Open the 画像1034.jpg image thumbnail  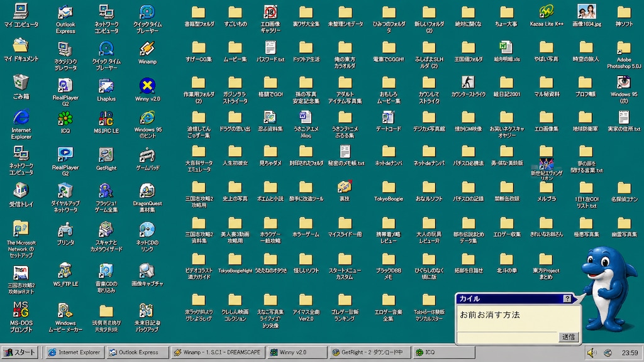587,12
